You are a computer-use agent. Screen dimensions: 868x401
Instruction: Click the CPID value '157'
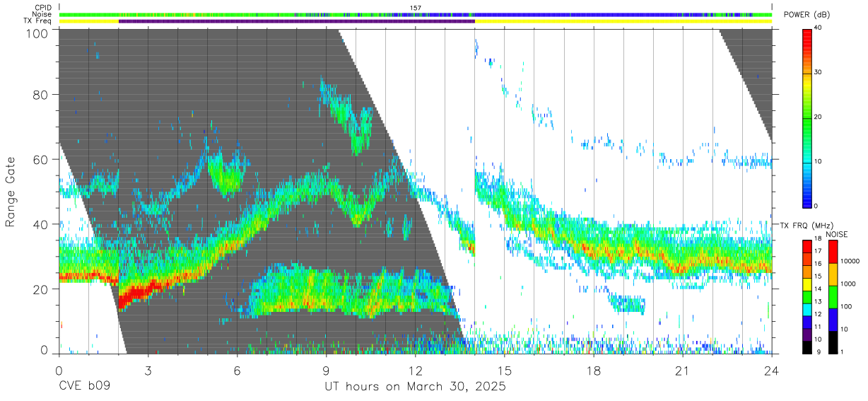pos(416,8)
